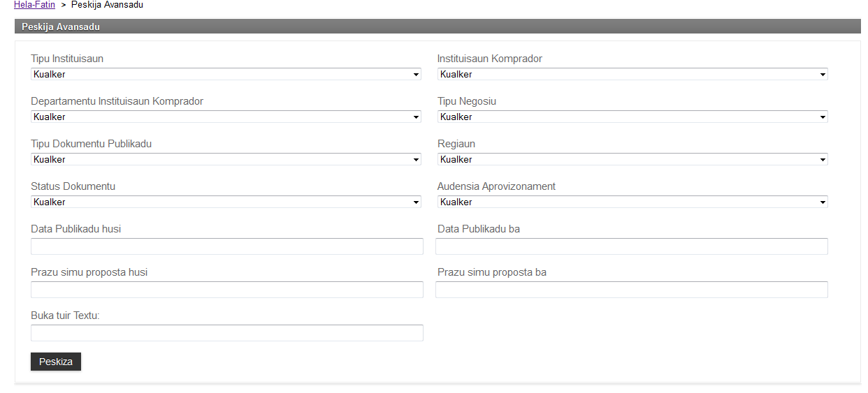Screen dimensions: 868x393
Task: Click the Data Publikadu ba field
Action: tap(631, 246)
